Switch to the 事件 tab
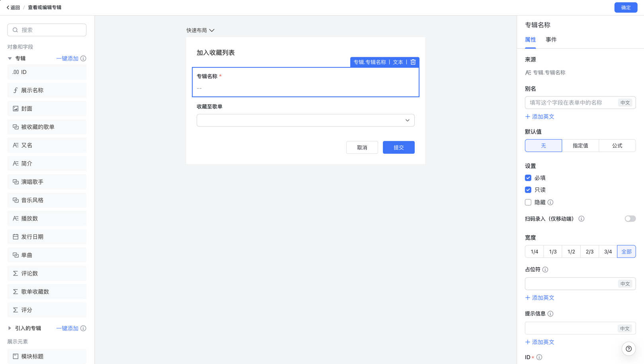Image resolution: width=644 pixels, height=364 pixels. pyautogui.click(x=551, y=40)
